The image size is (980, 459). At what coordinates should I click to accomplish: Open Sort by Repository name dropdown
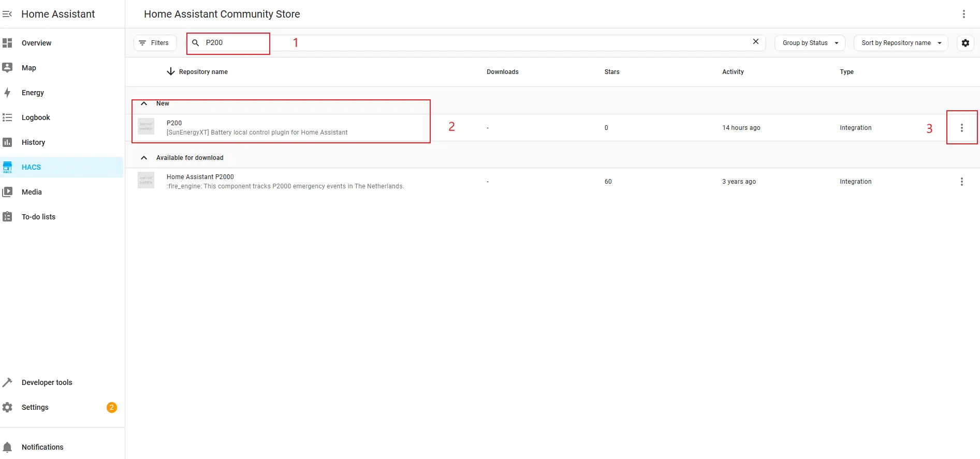coord(900,43)
